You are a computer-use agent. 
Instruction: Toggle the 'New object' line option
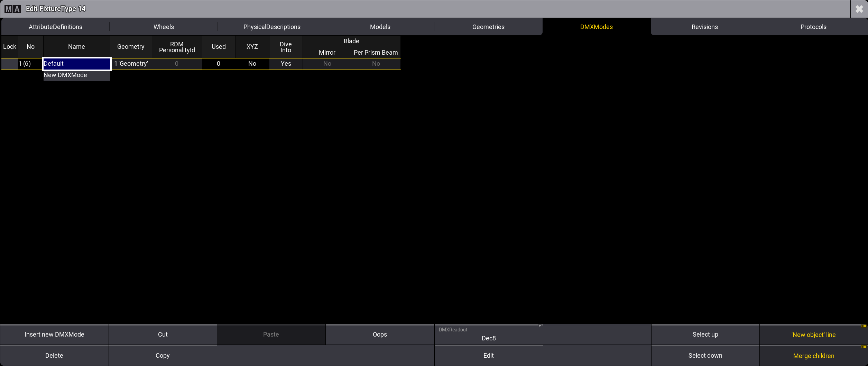813,335
